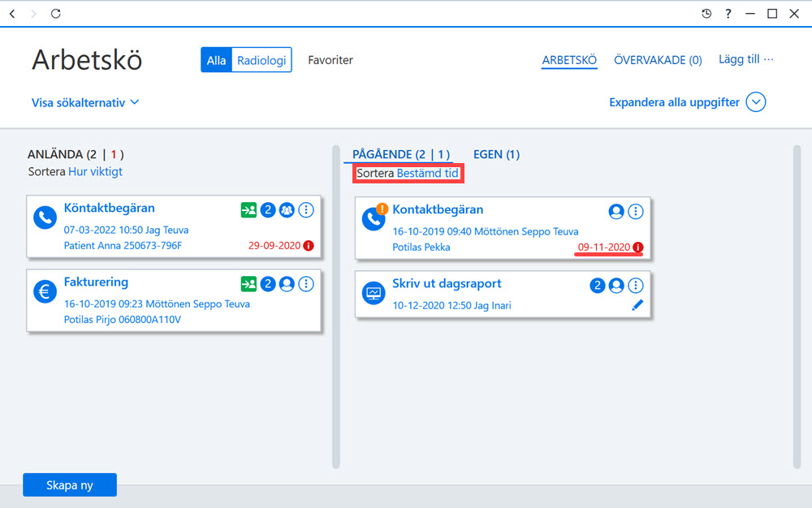This screenshot has height=508, width=812.
Task: Reload the page using the refresh icon
Action: [x=56, y=14]
